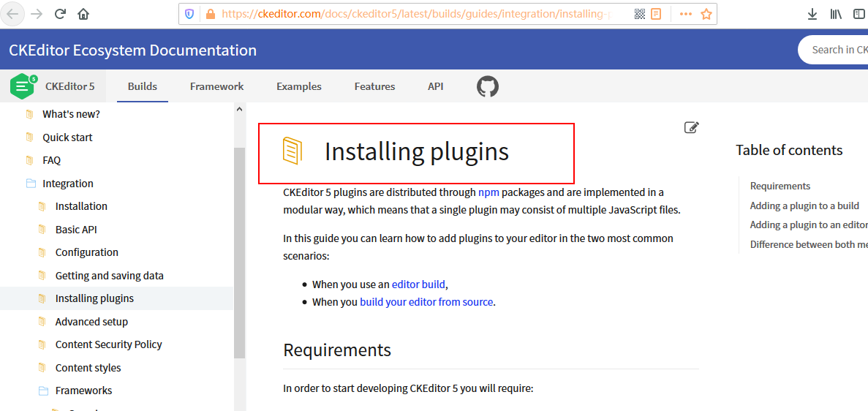Open the Examples tab

click(x=299, y=86)
